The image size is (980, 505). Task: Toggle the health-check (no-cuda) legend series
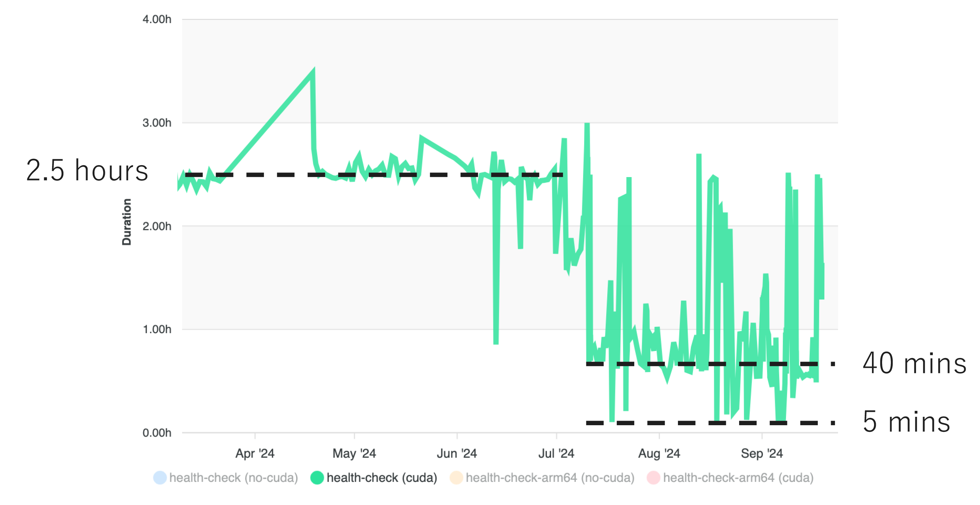point(226,478)
